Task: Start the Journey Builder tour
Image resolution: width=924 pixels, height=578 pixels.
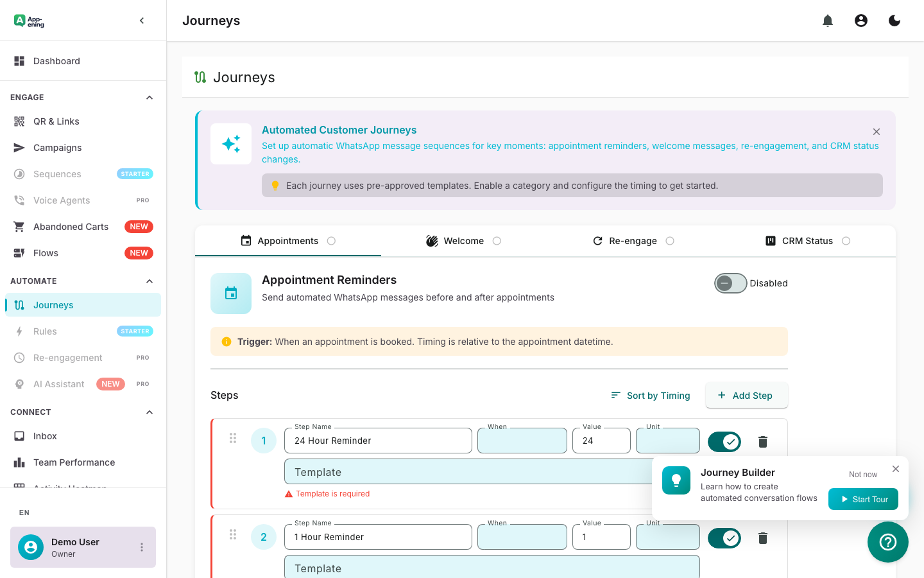Action: click(x=863, y=499)
